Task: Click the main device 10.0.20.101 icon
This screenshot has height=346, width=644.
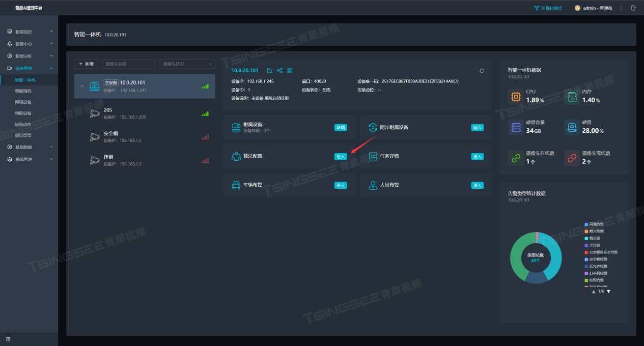Action: pos(94,86)
